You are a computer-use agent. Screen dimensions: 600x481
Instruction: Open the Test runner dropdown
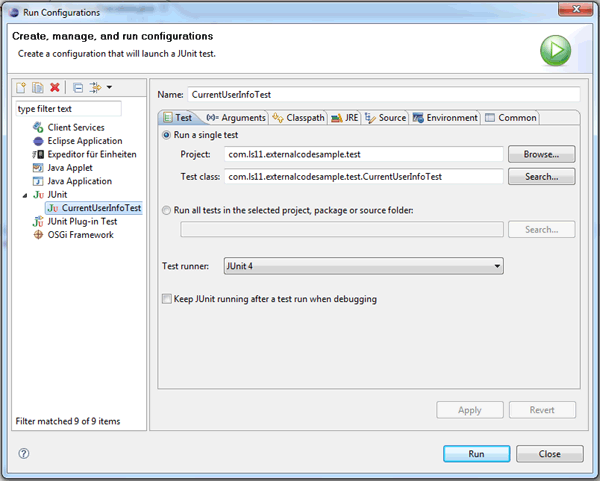pyautogui.click(x=364, y=266)
